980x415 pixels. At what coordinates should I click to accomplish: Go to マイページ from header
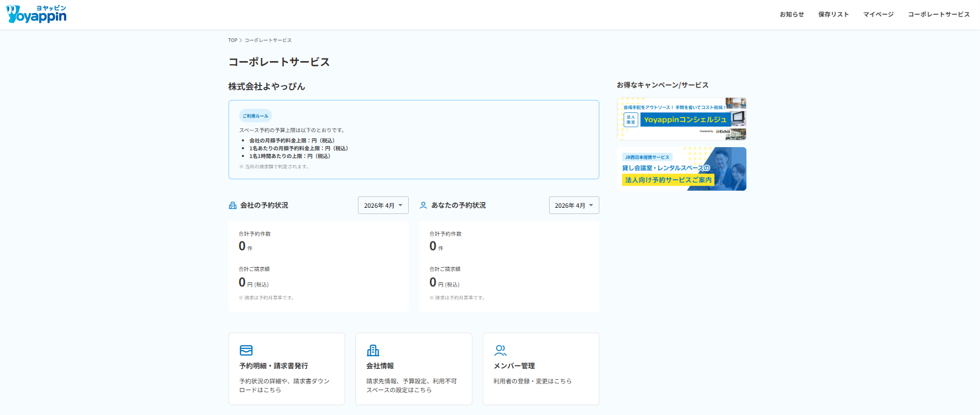pyautogui.click(x=878, y=15)
